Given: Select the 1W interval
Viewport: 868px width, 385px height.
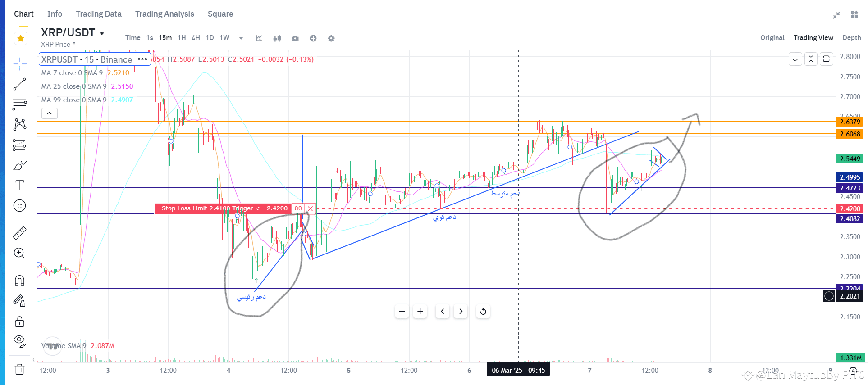Looking at the screenshot, I should tap(224, 38).
